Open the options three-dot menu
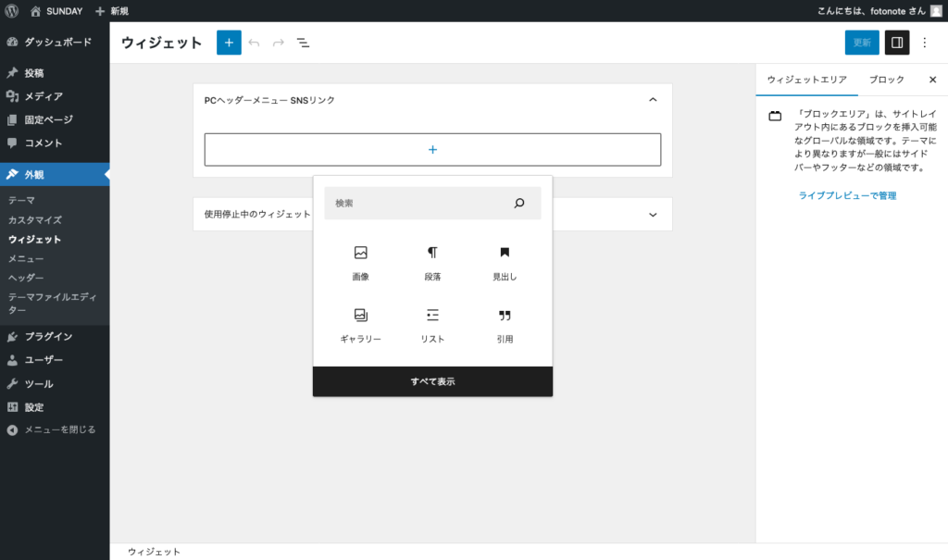948x560 pixels. tap(924, 43)
